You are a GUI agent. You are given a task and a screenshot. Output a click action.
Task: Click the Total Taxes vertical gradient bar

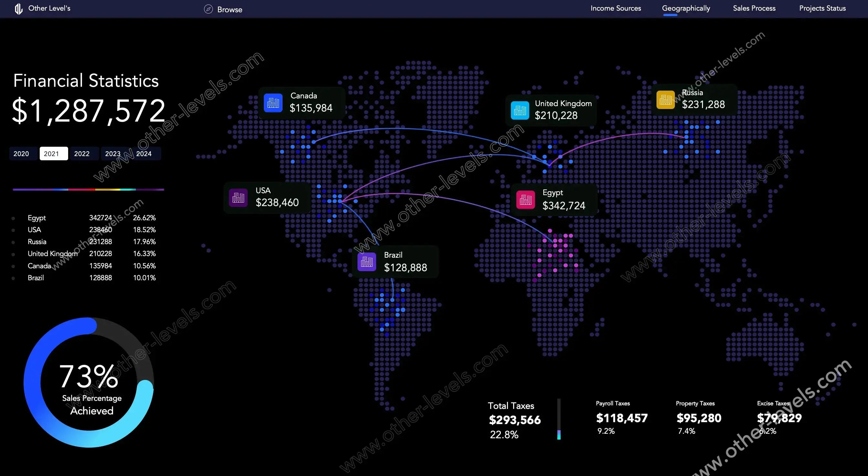tap(559, 419)
